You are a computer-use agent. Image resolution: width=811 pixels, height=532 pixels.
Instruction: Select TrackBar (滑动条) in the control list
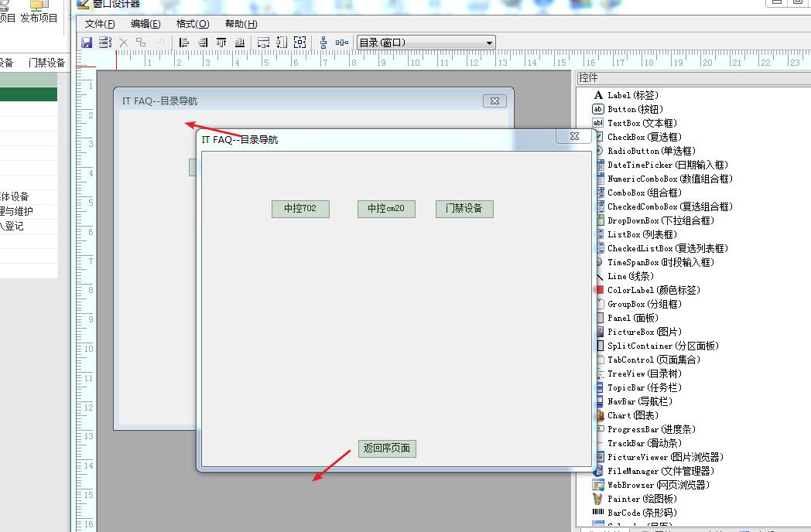[644, 444]
